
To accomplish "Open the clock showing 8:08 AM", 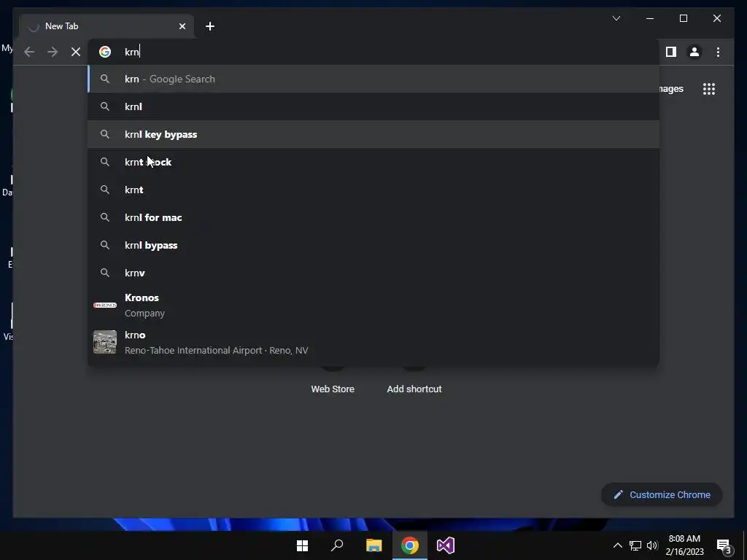I will [684, 545].
